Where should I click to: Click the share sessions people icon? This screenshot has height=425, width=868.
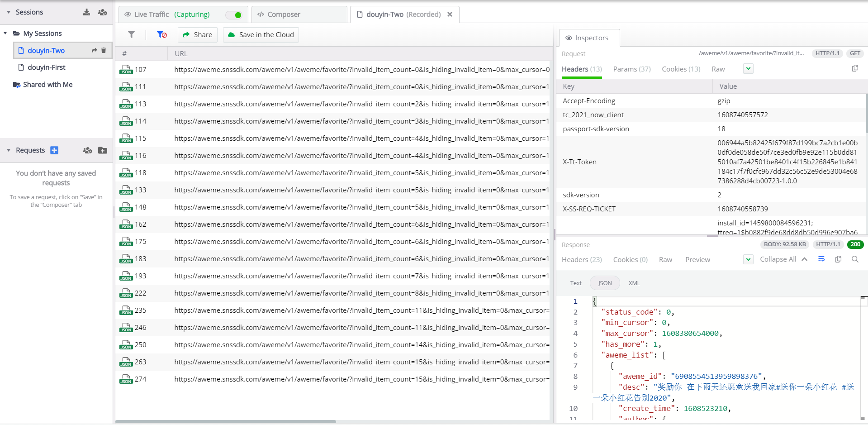coord(103,12)
